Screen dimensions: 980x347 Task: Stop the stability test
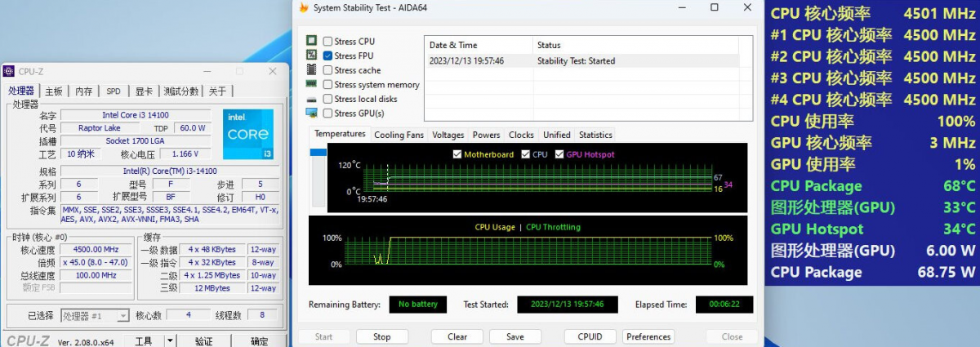(x=381, y=336)
